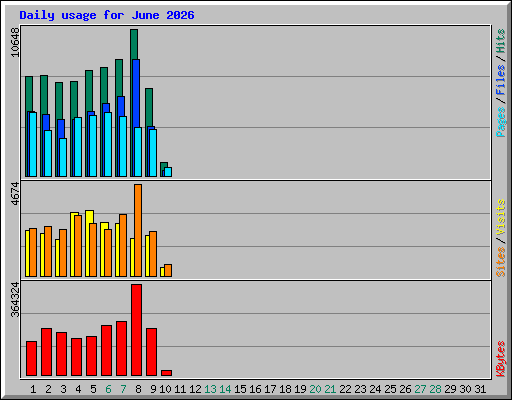Click the yellow visits bar for day 4
The image size is (512, 400).
[73, 244]
